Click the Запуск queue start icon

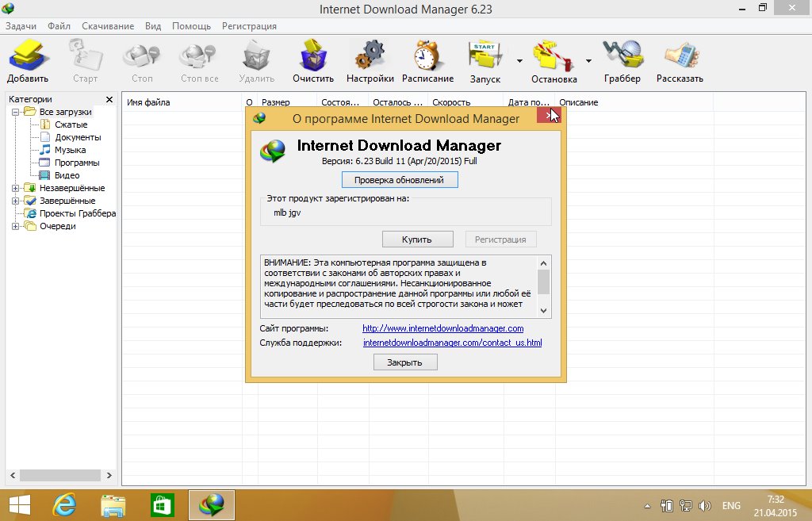click(485, 56)
